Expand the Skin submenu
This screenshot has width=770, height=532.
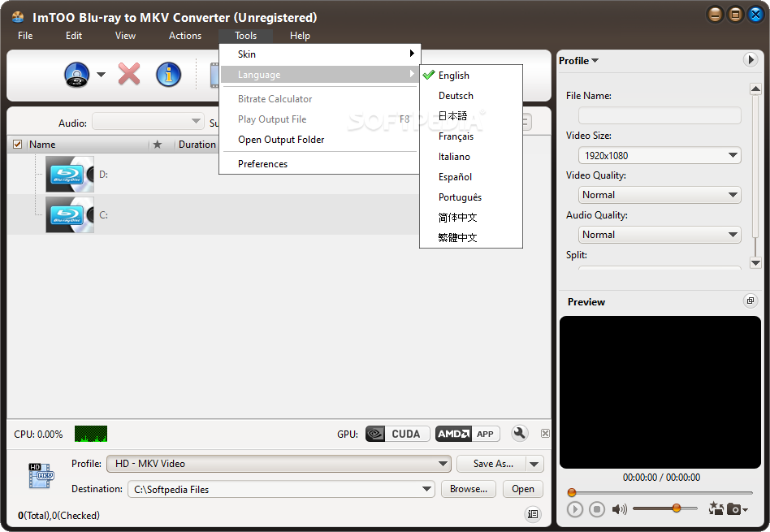[x=319, y=54]
